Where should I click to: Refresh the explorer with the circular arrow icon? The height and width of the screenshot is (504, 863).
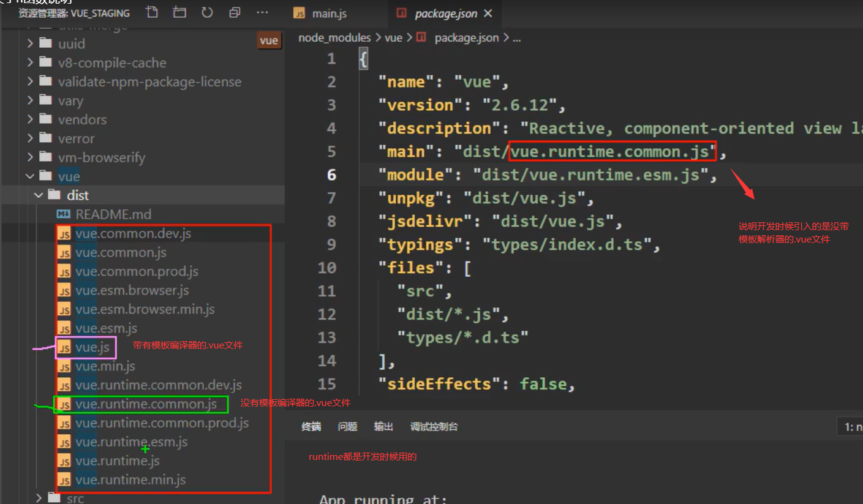click(x=207, y=12)
